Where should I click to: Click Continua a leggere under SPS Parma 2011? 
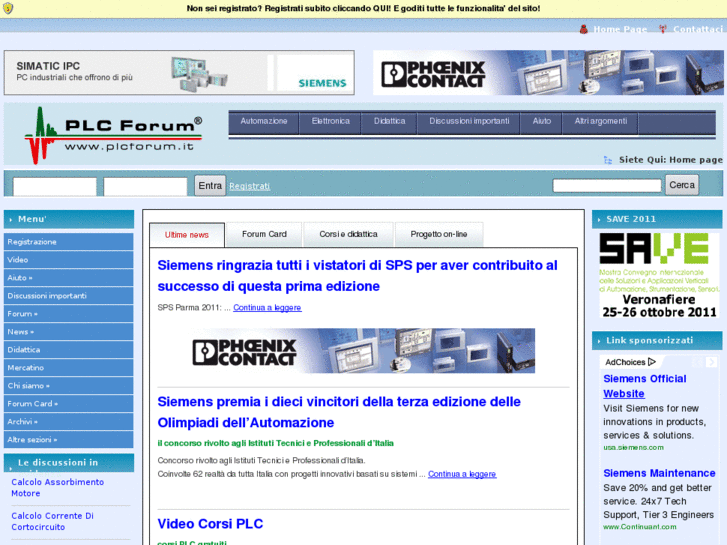(267, 308)
